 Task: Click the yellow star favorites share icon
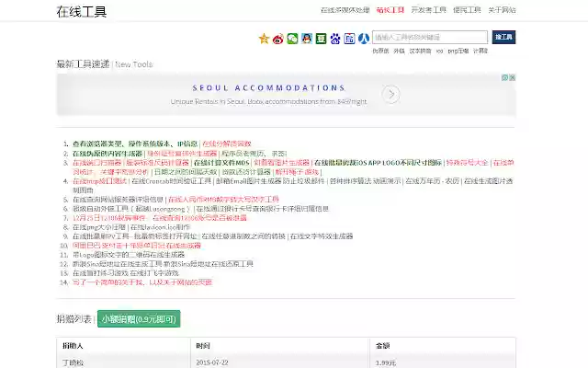pos(264,39)
